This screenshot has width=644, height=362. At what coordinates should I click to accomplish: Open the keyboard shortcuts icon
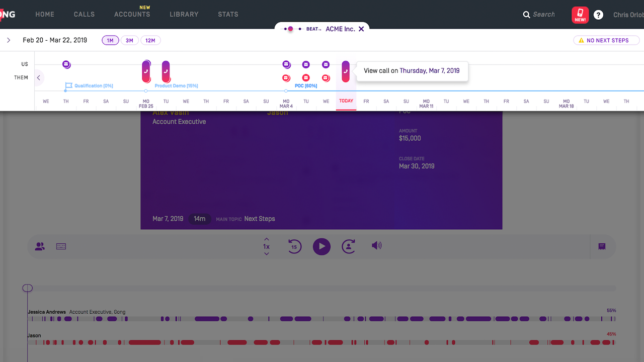[x=61, y=246]
